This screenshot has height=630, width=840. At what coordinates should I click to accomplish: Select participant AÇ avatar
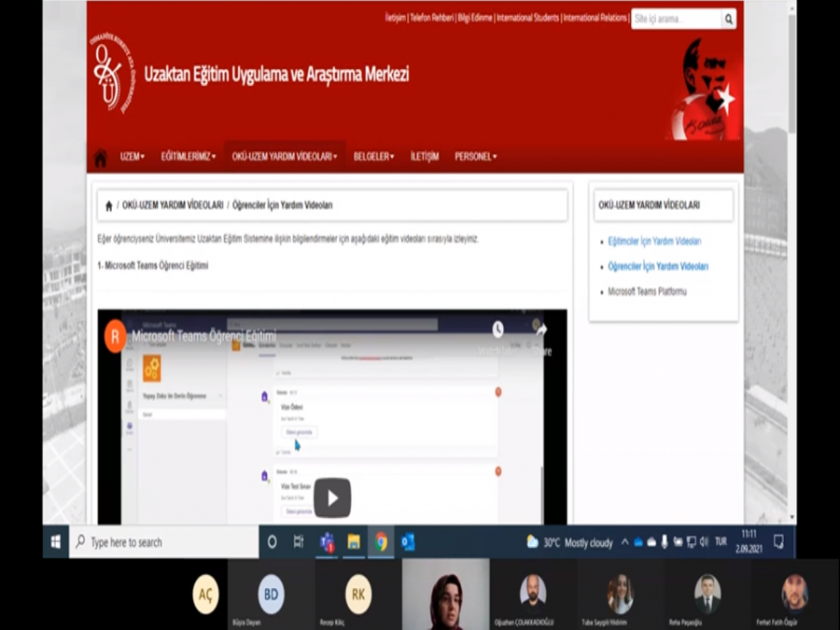tap(205, 595)
